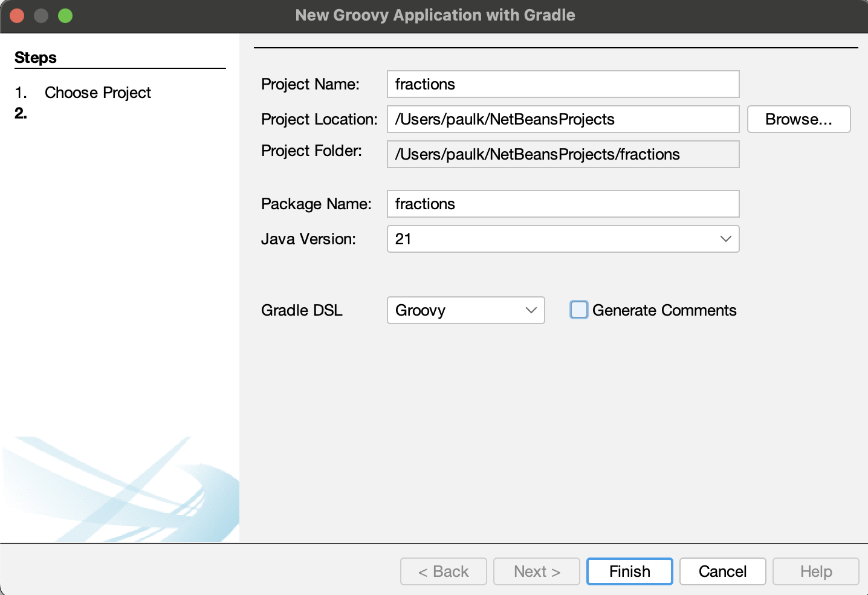868x595 pixels.
Task: Select the Choose Project step
Action: tap(97, 93)
